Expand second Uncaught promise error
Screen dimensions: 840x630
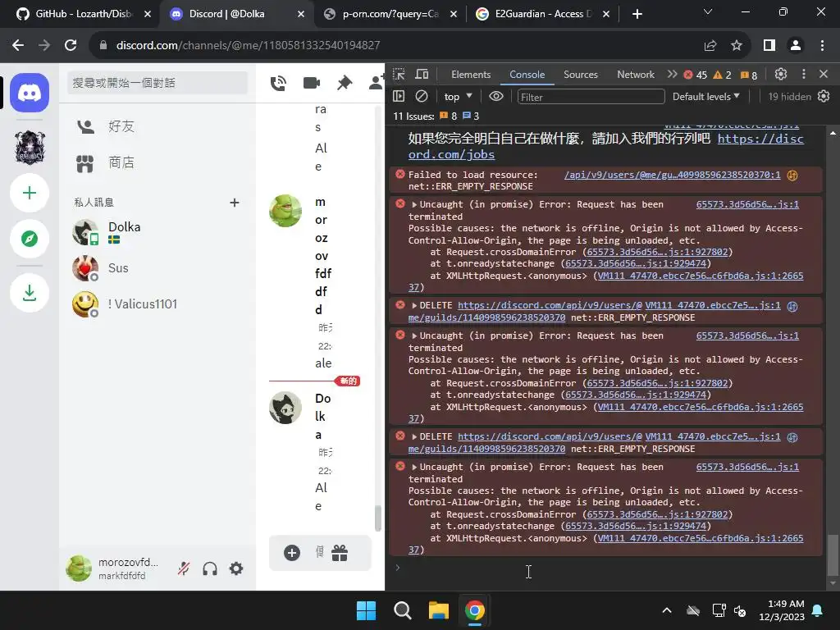pos(414,336)
